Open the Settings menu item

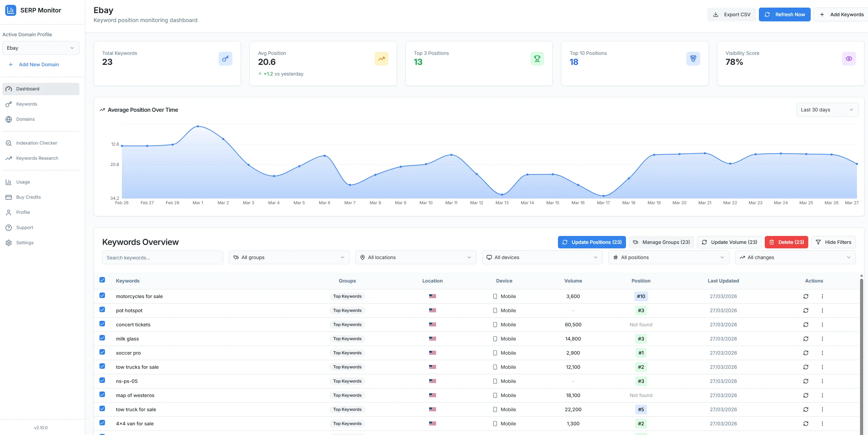pos(24,243)
